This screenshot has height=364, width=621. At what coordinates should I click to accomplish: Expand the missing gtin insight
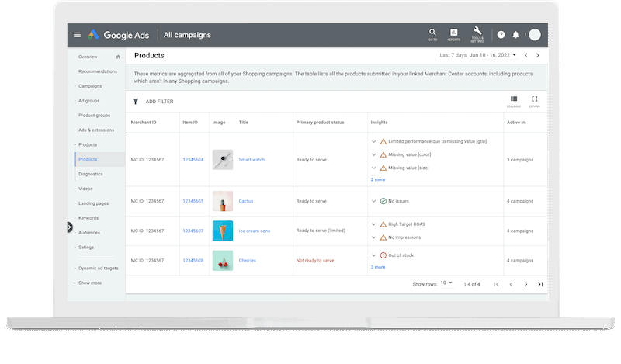point(373,141)
